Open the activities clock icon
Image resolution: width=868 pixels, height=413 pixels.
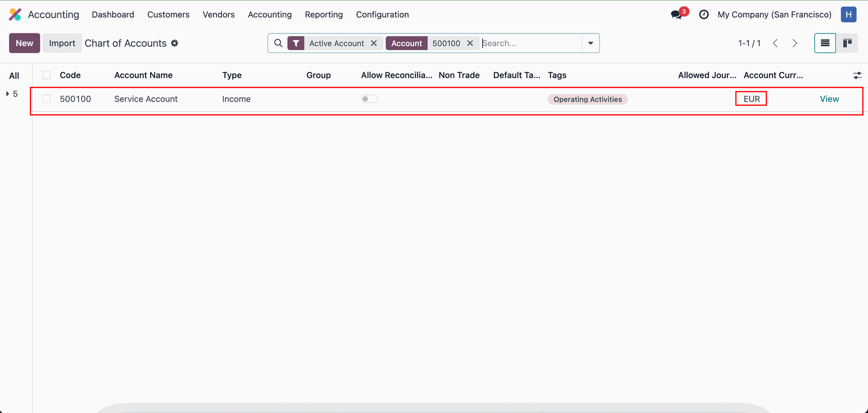point(704,14)
